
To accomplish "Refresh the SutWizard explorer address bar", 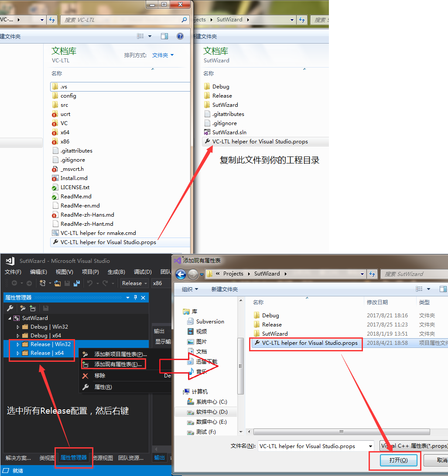I will click(301, 20).
